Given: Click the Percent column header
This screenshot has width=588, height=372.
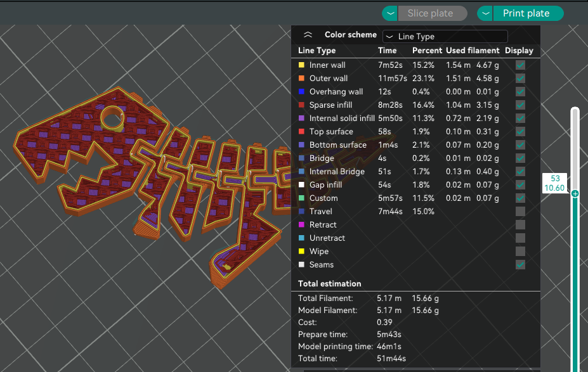Looking at the screenshot, I should coord(426,51).
